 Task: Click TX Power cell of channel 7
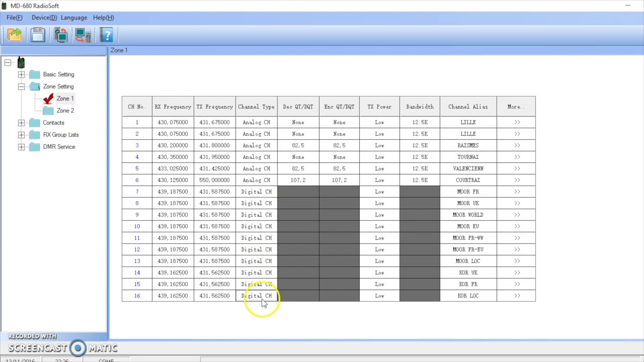tap(380, 192)
